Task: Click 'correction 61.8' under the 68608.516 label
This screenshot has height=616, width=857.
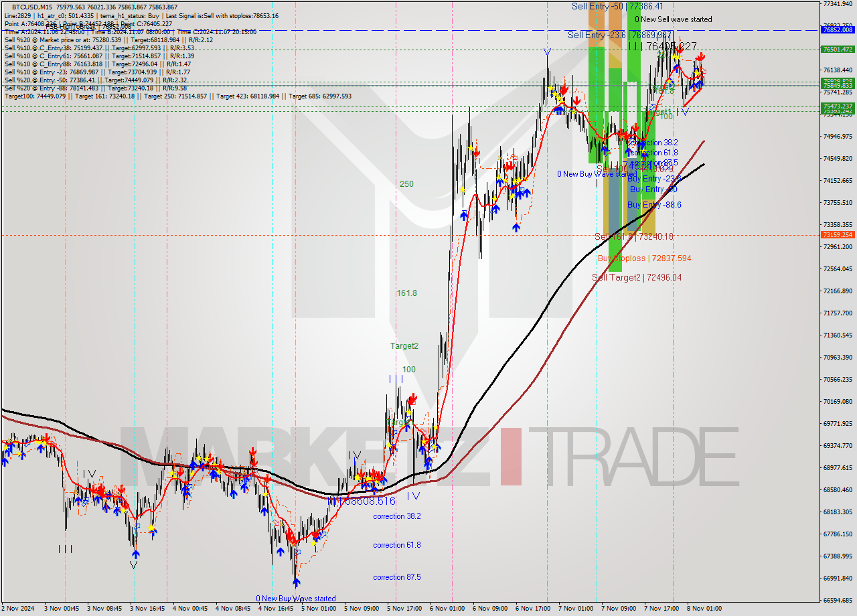Action: (397, 545)
